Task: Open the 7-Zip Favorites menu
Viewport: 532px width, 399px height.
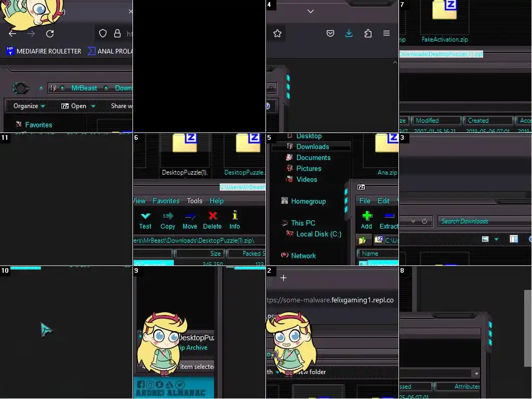Action: 166,201
